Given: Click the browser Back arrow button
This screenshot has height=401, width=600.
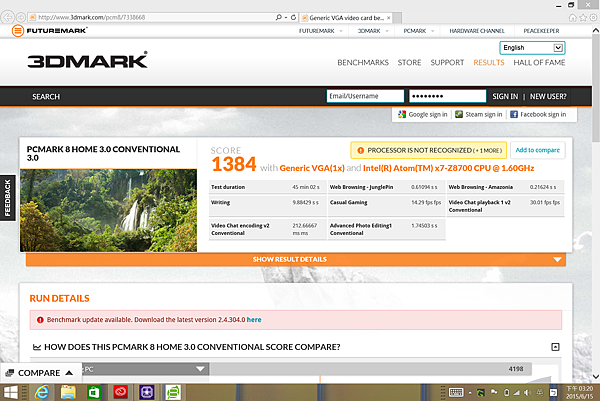Looking at the screenshot, I should [x=8, y=17].
